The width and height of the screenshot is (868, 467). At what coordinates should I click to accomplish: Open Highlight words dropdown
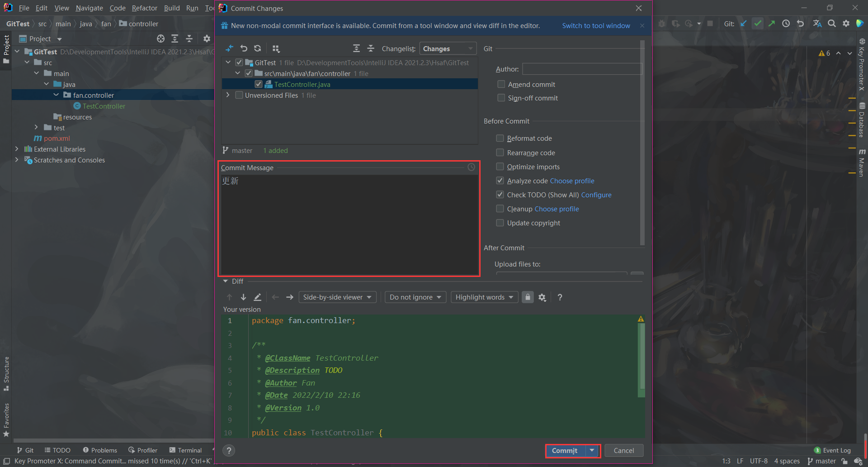point(484,297)
